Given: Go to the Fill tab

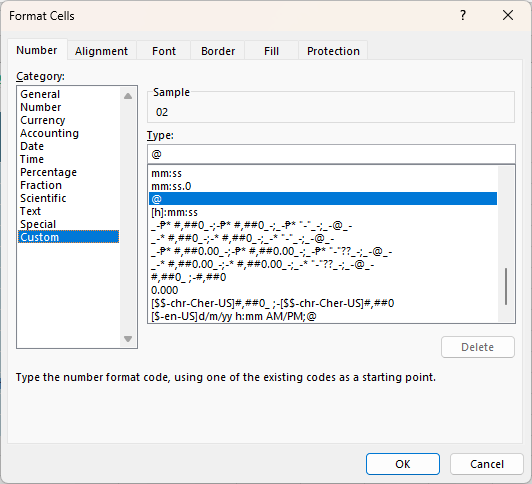Looking at the screenshot, I should (x=271, y=51).
